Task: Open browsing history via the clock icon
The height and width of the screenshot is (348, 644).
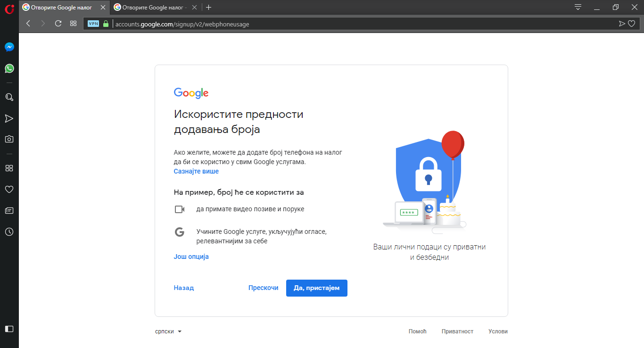Action: click(x=9, y=232)
